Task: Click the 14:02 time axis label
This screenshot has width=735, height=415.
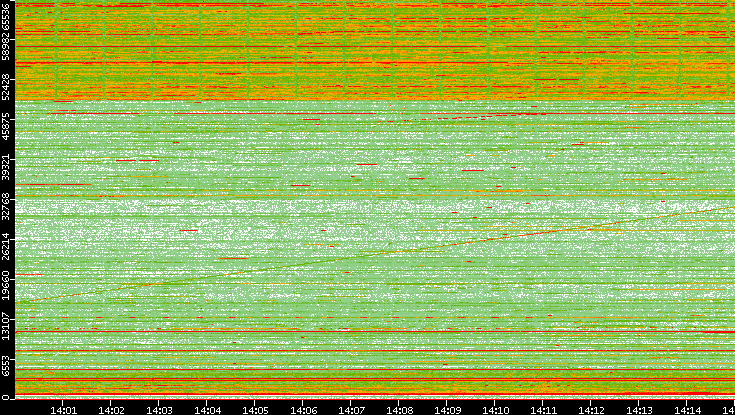Action: pos(111,410)
